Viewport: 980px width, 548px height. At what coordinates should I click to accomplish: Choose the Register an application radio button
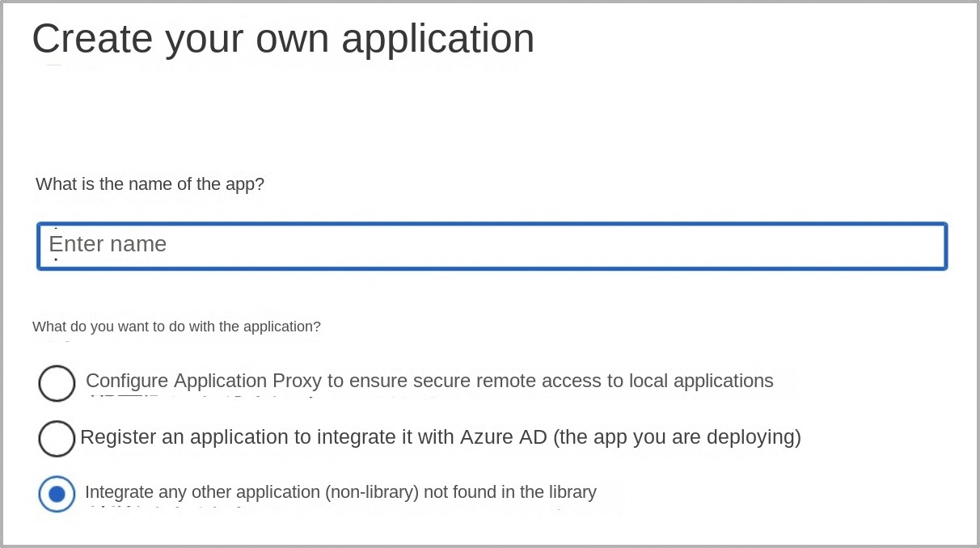coord(57,439)
